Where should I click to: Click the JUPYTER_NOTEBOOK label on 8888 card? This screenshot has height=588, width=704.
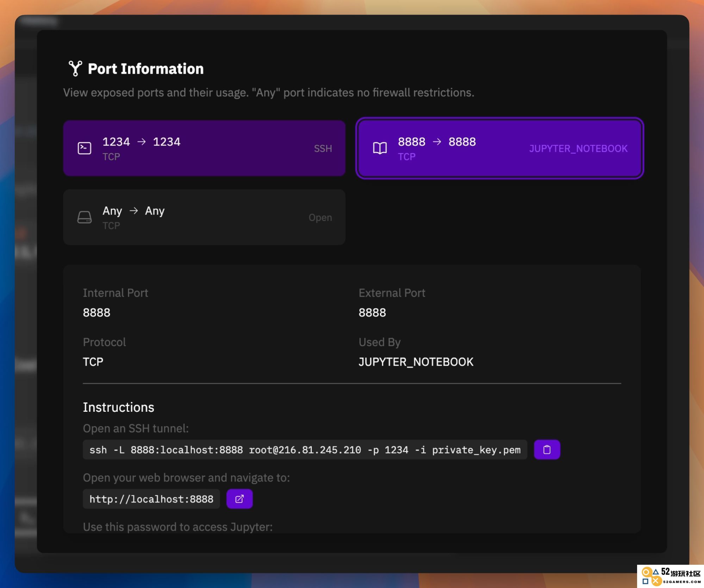[578, 148]
